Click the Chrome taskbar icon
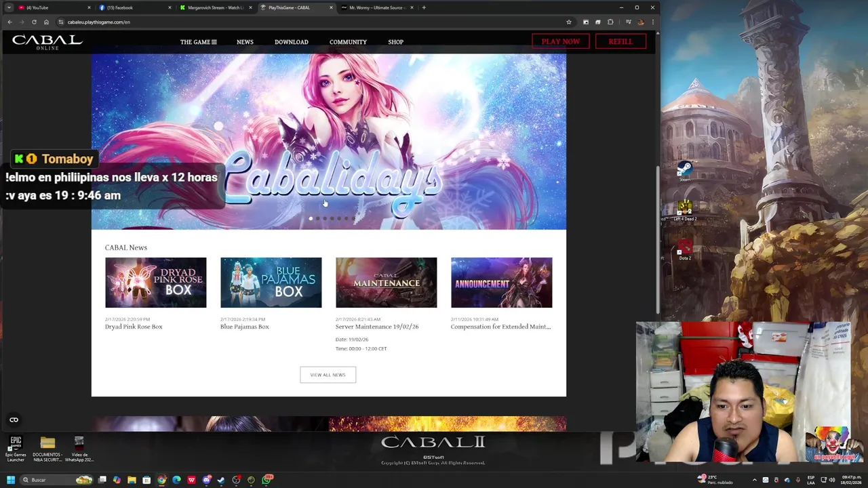This screenshot has height=488, width=868. tap(161, 480)
